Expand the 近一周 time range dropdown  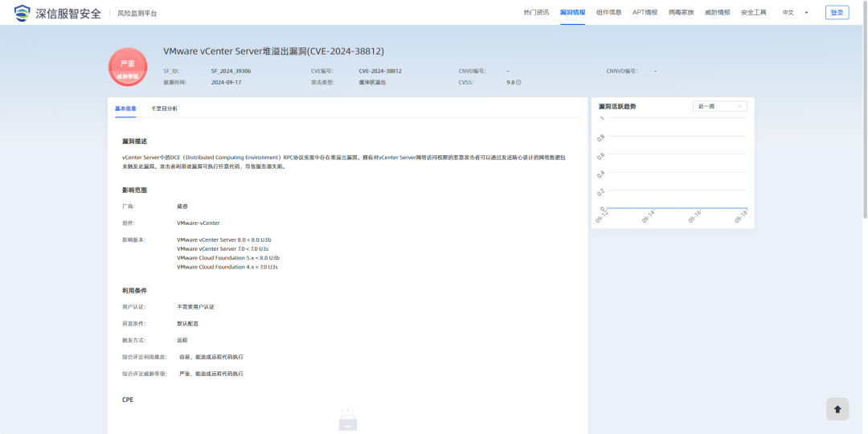[719, 106]
